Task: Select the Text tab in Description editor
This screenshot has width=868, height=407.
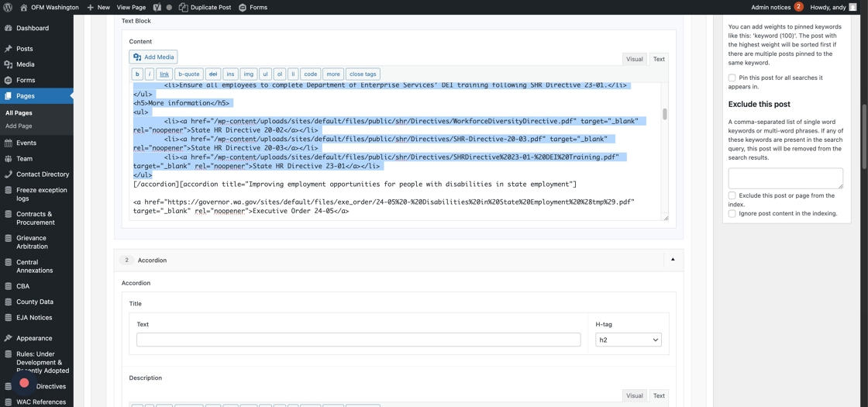Action: pyautogui.click(x=659, y=395)
